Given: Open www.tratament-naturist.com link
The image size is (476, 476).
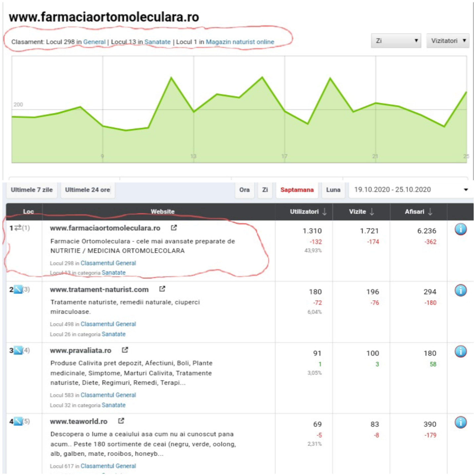Looking at the screenshot, I should click(99, 290).
